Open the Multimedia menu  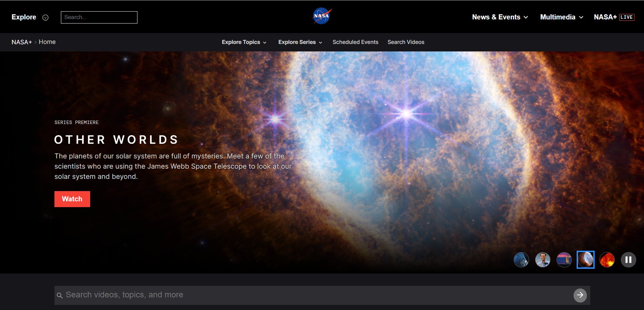(561, 17)
